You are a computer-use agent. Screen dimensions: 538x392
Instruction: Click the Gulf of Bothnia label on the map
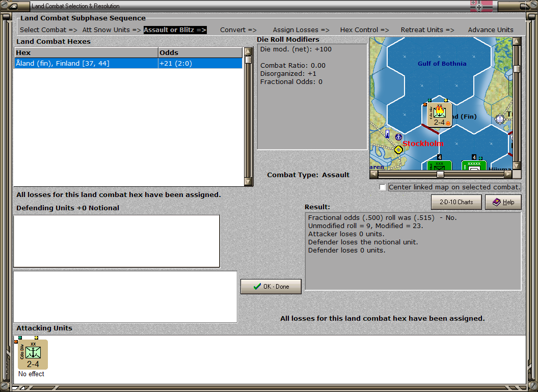click(x=442, y=64)
